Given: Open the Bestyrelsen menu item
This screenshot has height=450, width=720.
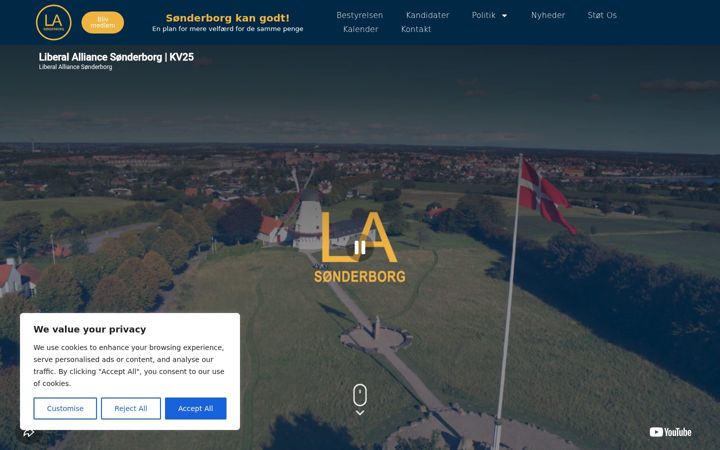Looking at the screenshot, I should 360,15.
